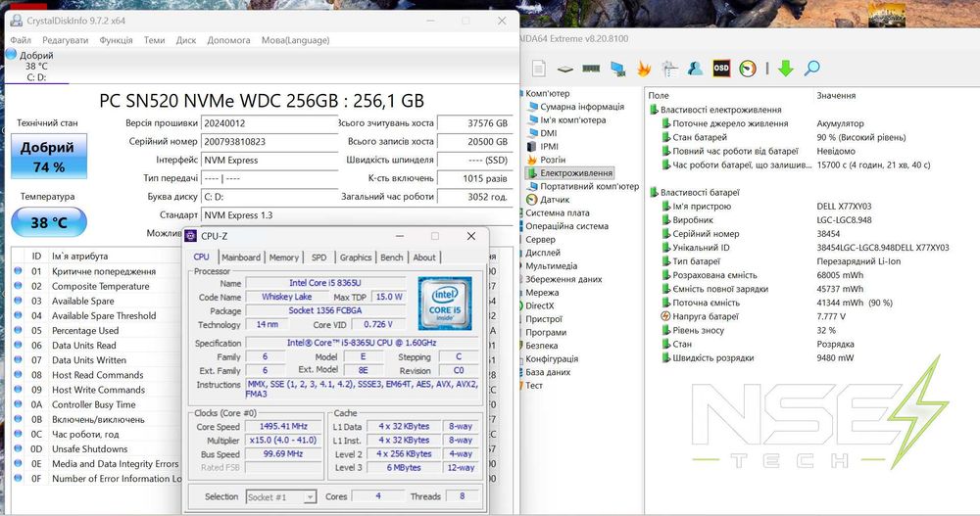Open the Допомога menu in CrystalDiskInfo
The height and width of the screenshot is (516, 980).
pos(228,40)
